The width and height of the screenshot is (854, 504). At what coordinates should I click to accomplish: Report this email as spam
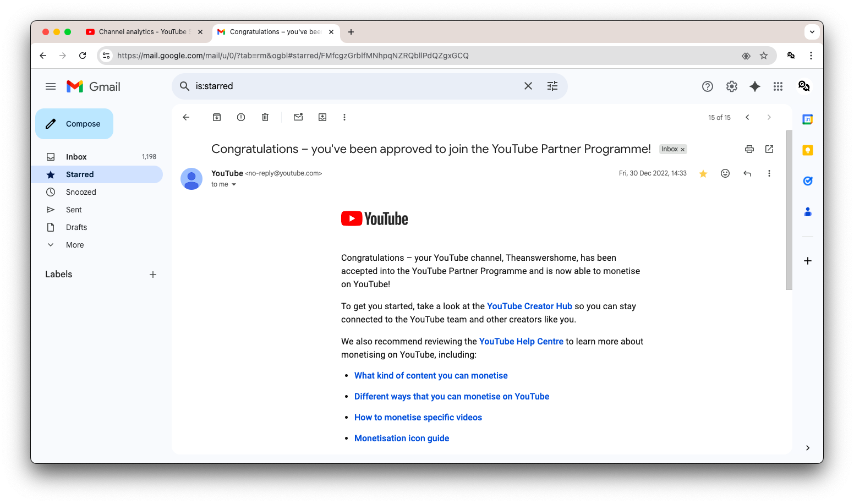pyautogui.click(x=241, y=117)
